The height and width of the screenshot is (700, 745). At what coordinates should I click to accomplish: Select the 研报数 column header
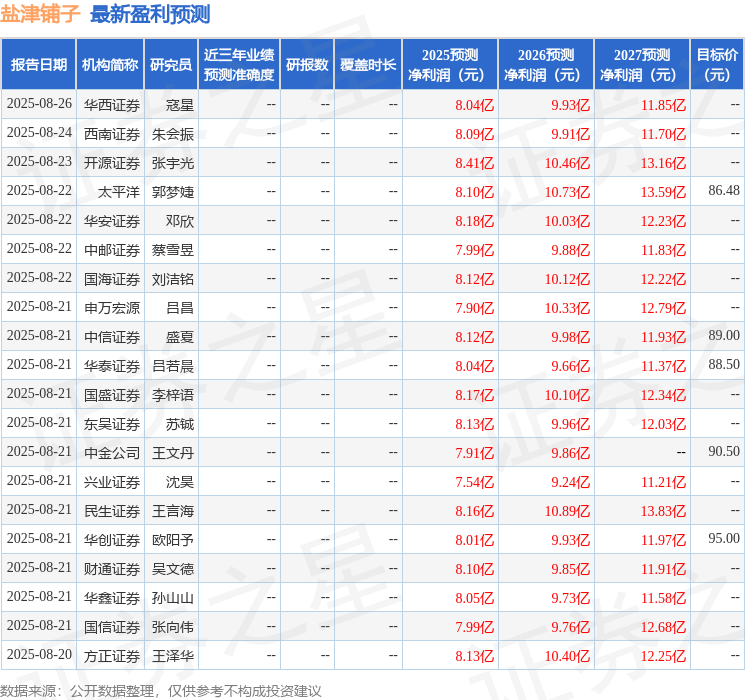pos(307,64)
